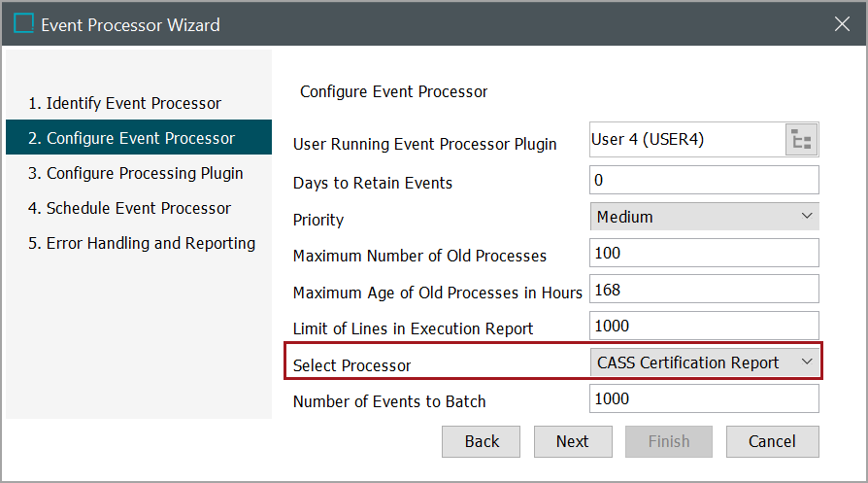Viewport: 868px width, 483px height.
Task: Select the Number of Events to Batch field
Action: point(704,398)
